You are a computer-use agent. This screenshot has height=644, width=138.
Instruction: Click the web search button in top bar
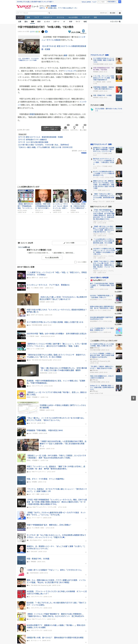(120, 2)
